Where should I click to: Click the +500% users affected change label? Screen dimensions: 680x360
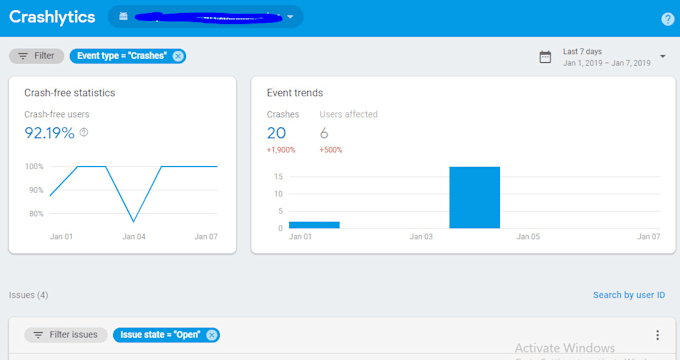331,150
